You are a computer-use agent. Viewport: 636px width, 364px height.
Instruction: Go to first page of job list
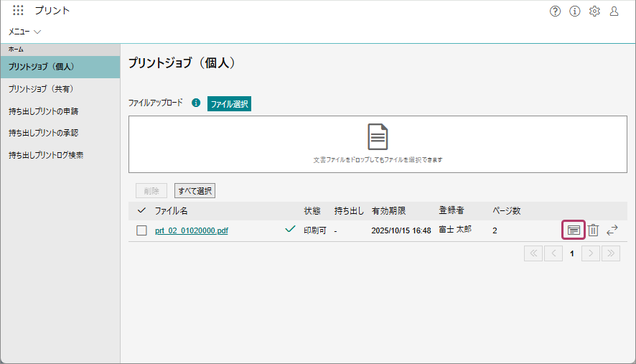point(533,253)
